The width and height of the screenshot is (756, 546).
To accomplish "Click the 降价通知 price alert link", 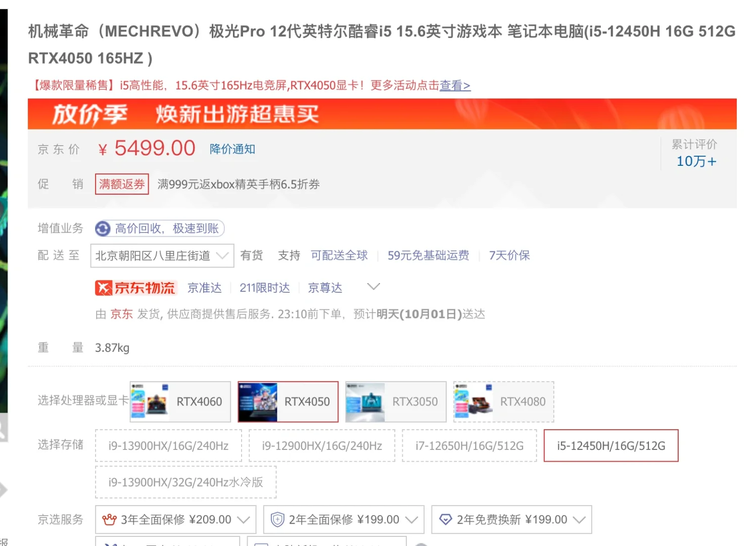I will [x=232, y=149].
